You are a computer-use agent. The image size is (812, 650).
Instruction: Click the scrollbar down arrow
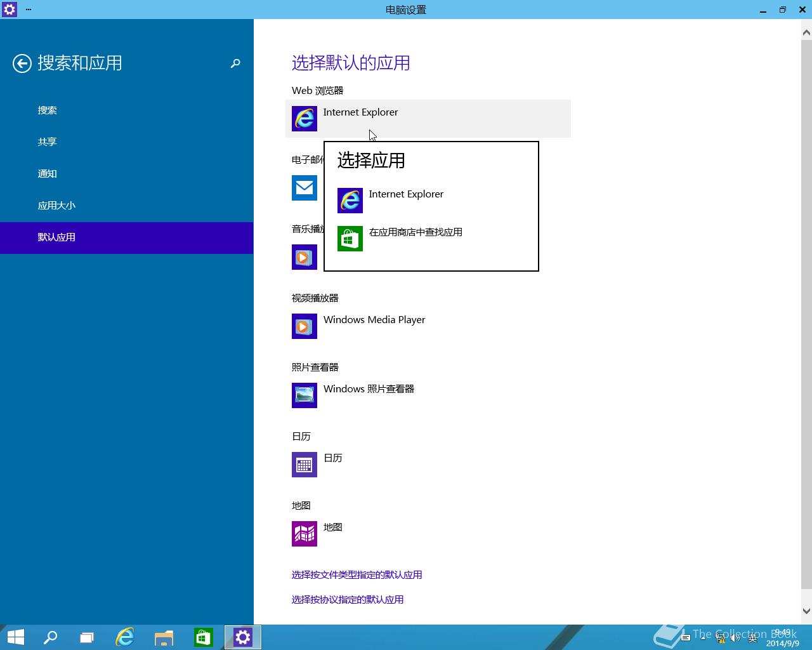(806, 611)
